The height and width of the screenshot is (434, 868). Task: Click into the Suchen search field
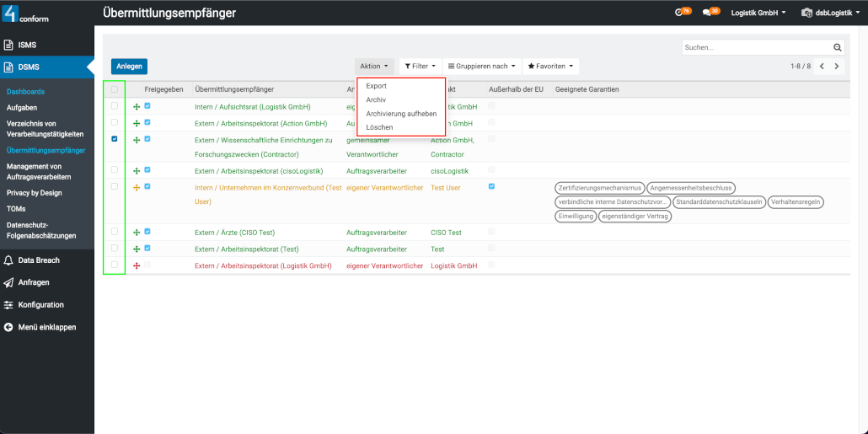coord(754,48)
